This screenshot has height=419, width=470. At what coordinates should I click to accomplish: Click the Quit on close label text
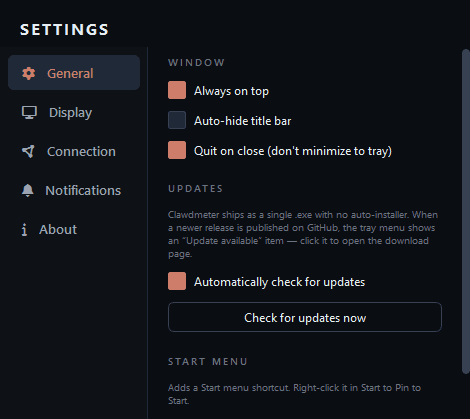[x=293, y=151]
